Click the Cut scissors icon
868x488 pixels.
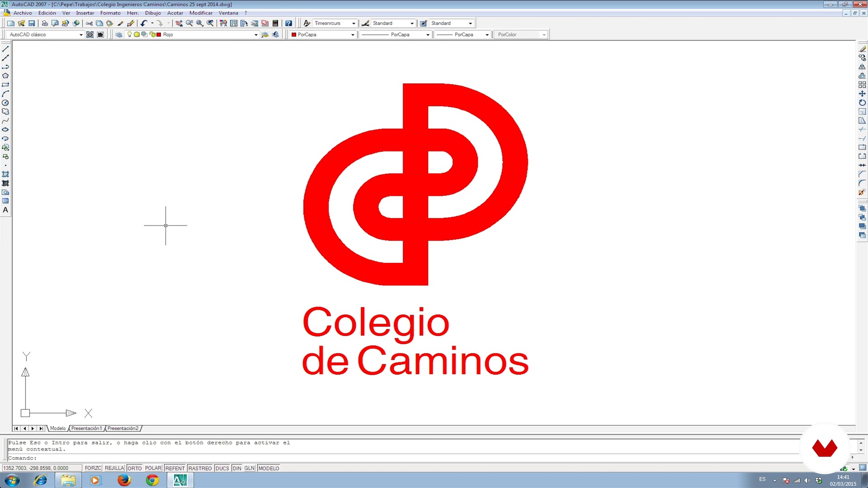point(89,23)
